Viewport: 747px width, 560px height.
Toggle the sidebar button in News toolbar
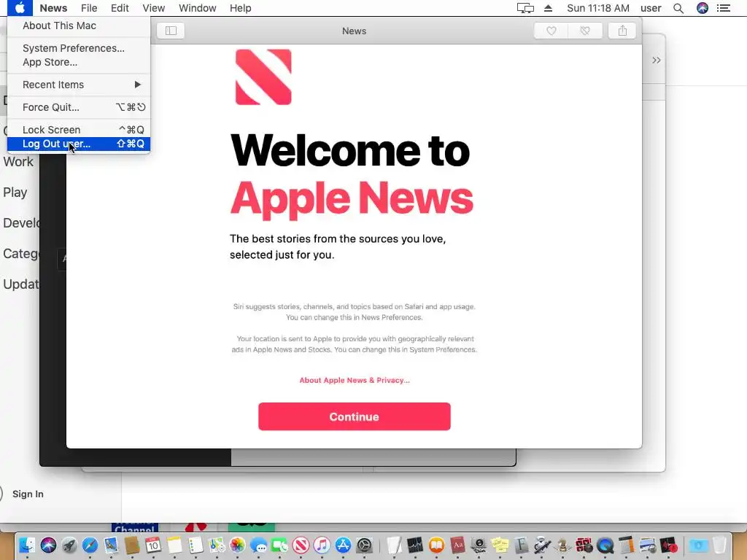[x=171, y=31]
